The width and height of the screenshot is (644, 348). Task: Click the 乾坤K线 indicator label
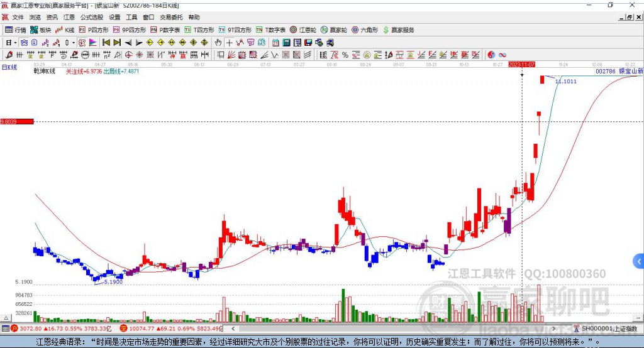pos(45,71)
